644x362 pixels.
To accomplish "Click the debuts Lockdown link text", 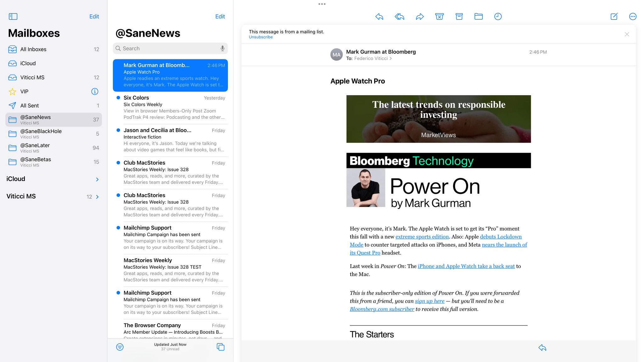I will (501, 237).
